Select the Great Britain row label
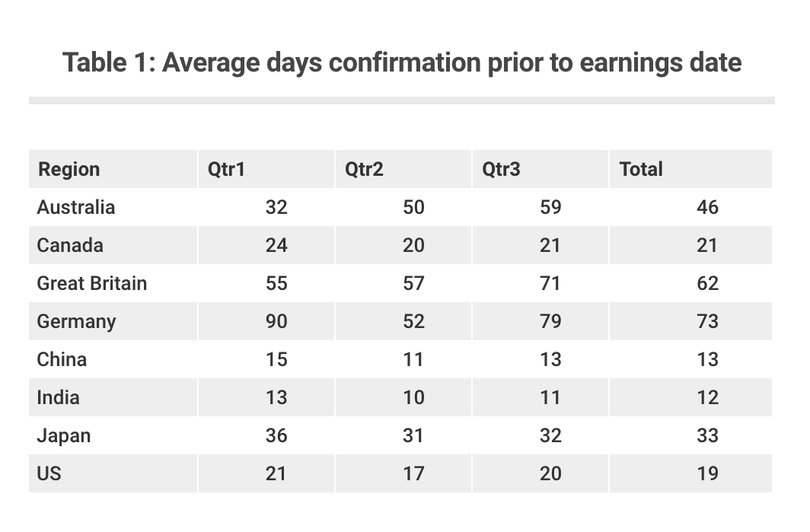The height and width of the screenshot is (532, 810). pos(92,284)
